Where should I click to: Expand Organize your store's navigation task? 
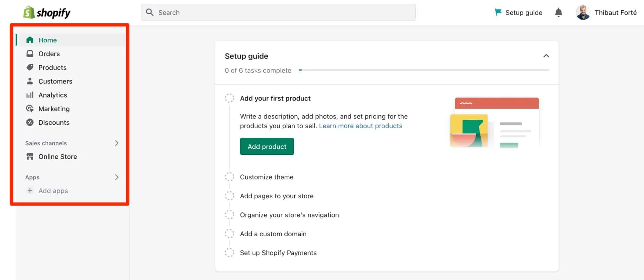click(289, 215)
